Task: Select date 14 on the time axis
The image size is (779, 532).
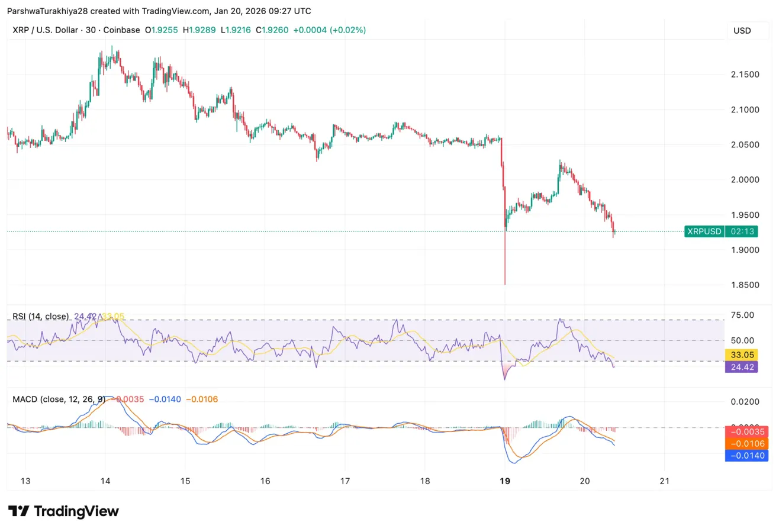Action: 105,480
